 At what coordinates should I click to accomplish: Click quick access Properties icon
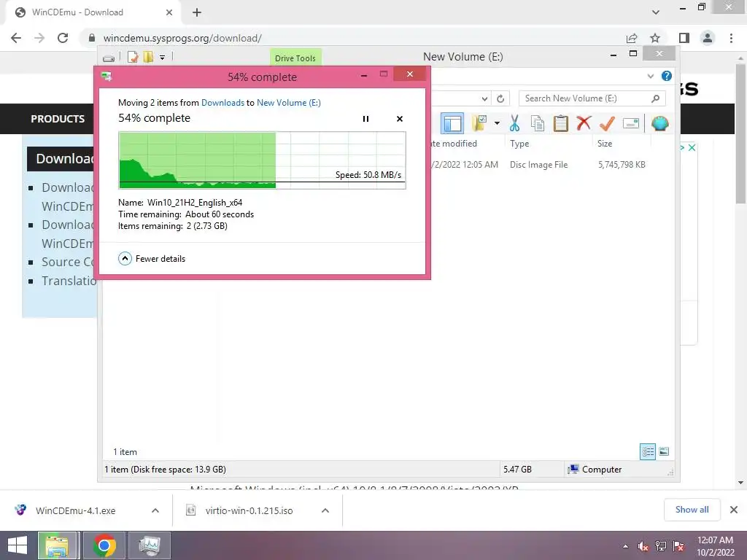point(133,58)
